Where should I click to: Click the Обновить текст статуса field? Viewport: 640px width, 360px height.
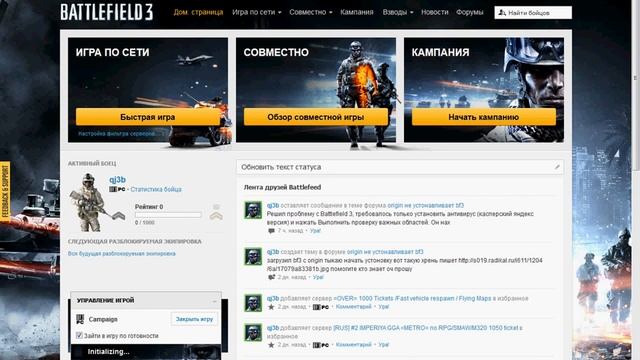point(400,167)
